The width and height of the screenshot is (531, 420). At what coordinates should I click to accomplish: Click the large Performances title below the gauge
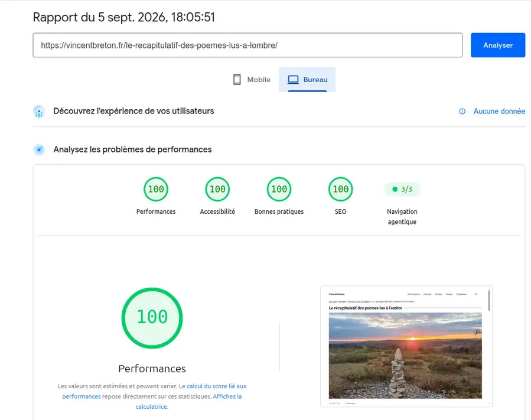(x=152, y=369)
